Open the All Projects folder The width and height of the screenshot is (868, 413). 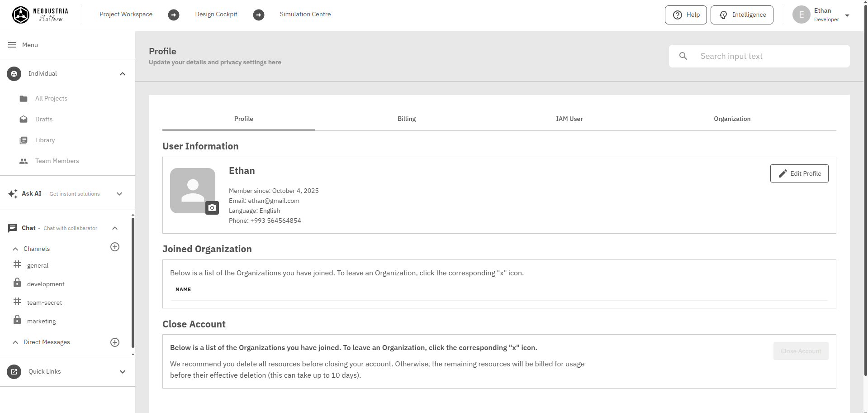coord(51,99)
